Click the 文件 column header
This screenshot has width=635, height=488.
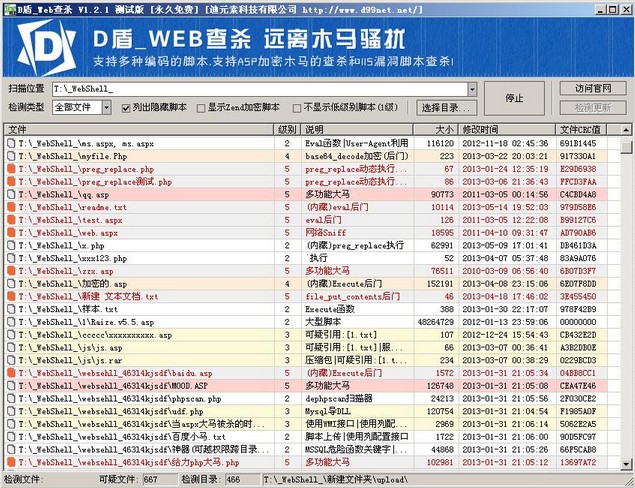click(138, 130)
